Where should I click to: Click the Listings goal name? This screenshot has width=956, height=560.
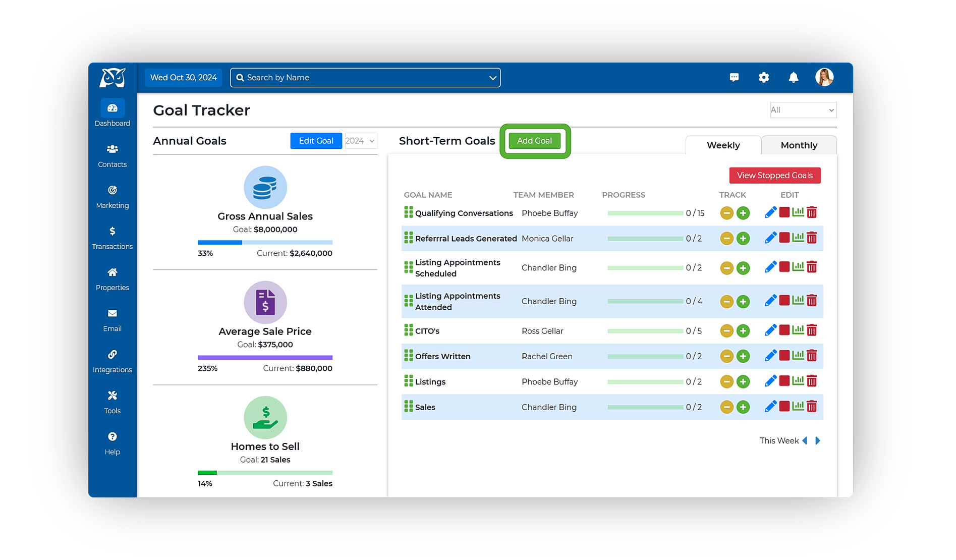pos(430,382)
